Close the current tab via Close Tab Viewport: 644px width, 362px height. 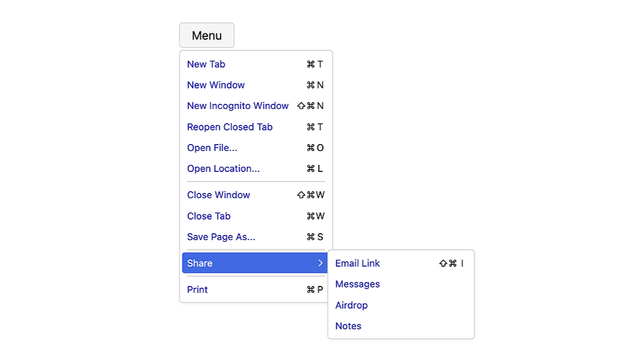tap(208, 216)
